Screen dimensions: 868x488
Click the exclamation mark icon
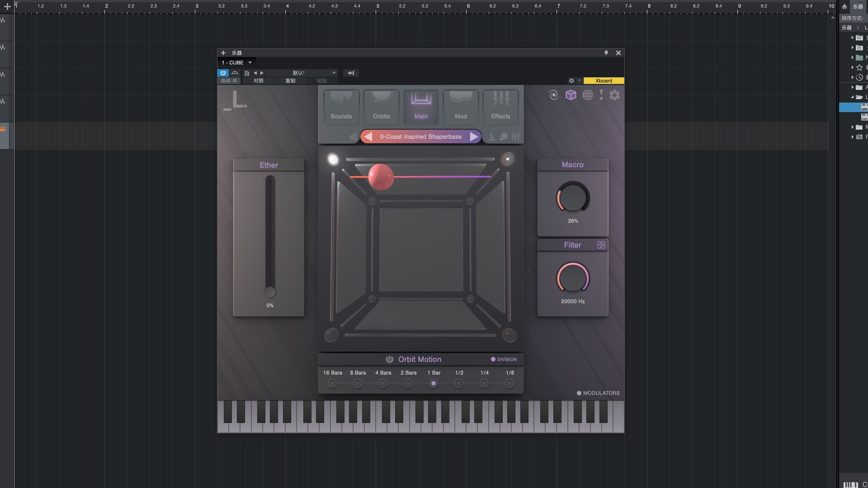(601, 94)
